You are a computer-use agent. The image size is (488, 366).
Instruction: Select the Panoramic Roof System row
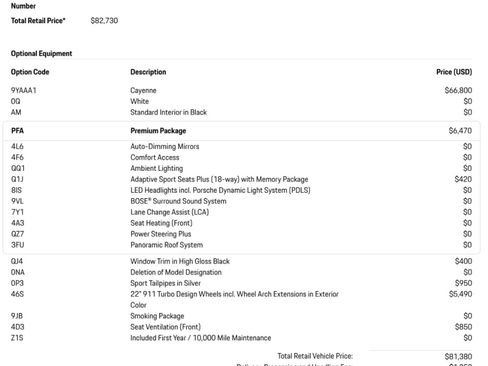click(242, 245)
